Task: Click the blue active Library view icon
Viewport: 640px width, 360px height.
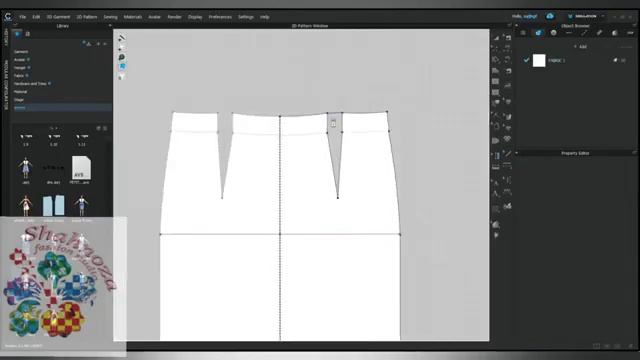Action: coord(17,34)
